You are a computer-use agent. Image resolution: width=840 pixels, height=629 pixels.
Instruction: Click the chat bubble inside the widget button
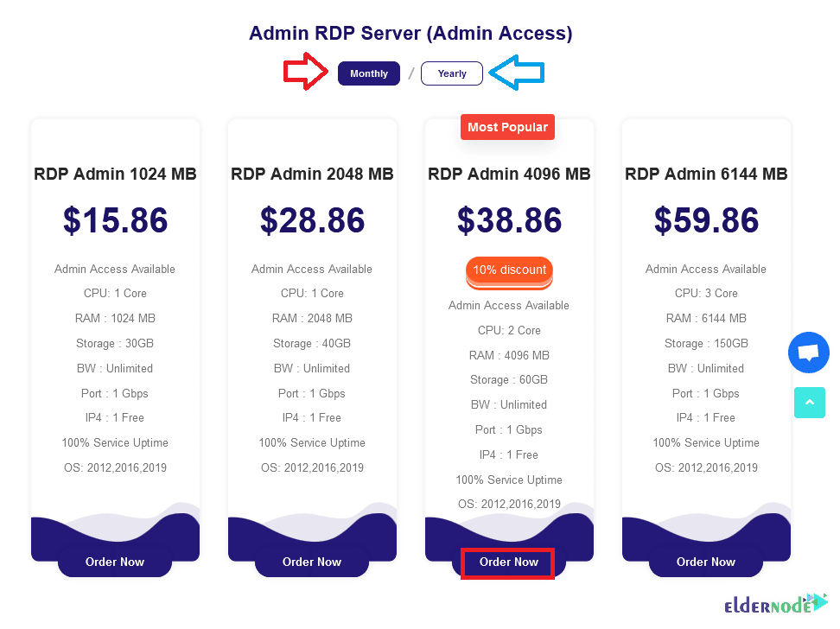[x=808, y=352]
